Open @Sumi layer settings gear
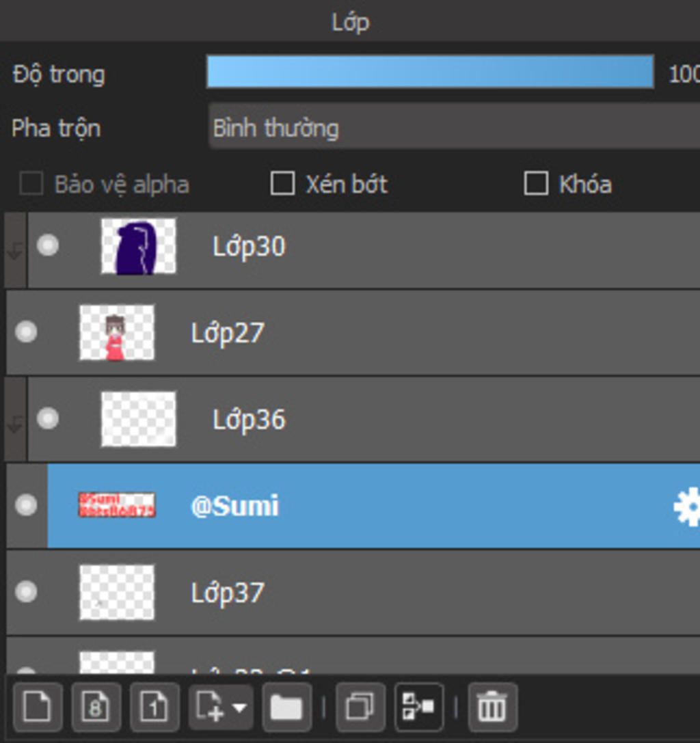Viewport: 700px width, 743px height. point(687,506)
